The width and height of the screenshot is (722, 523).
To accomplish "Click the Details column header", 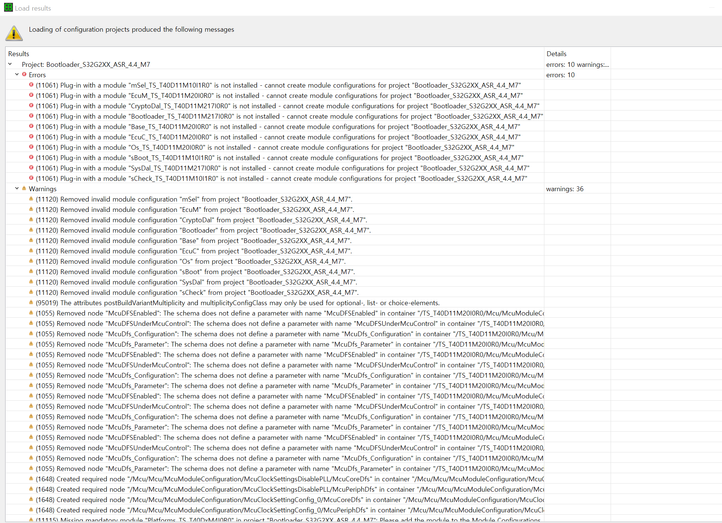I will coord(556,53).
